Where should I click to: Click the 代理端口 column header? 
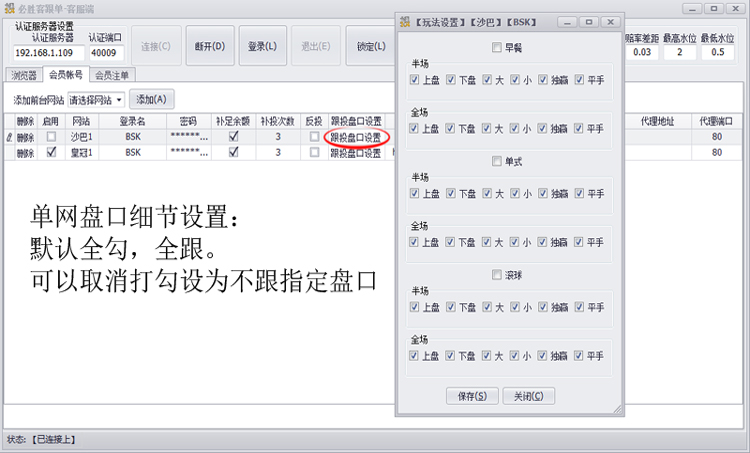coord(716,121)
